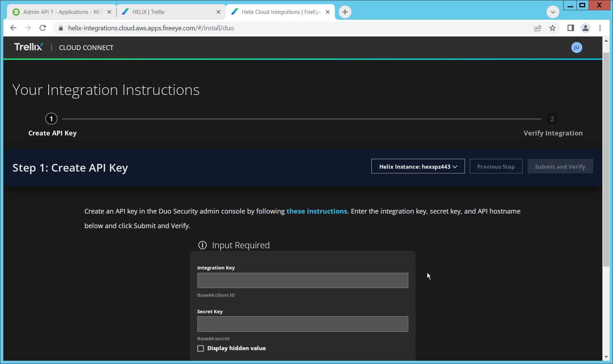Open Chrome three-dot menu
This screenshot has height=364, width=613.
pyautogui.click(x=600, y=28)
